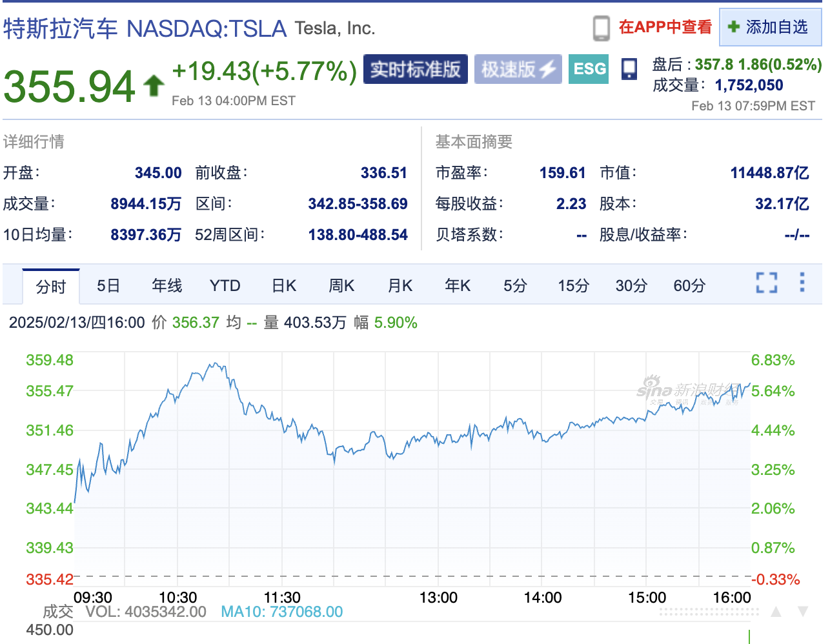Screen dimensions: 830x644
Task: Click the Feb 13 04:00PM EST timestamp
Action: click(234, 101)
